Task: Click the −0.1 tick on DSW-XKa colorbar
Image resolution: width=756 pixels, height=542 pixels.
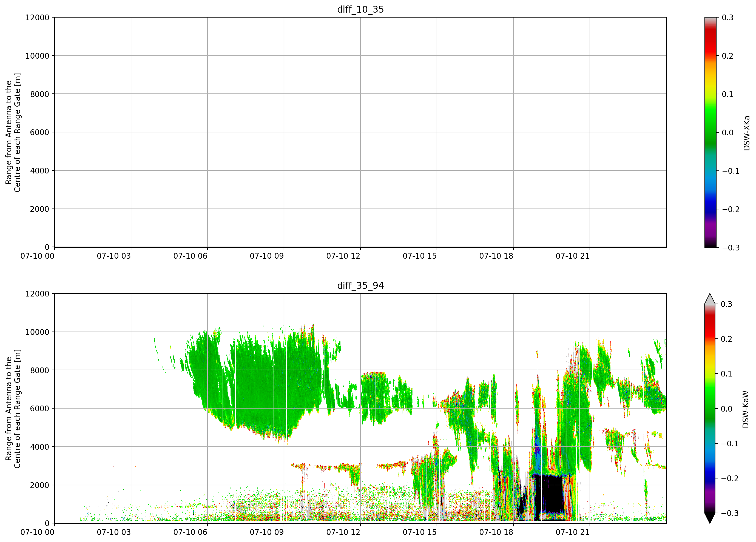Action: pos(731,170)
